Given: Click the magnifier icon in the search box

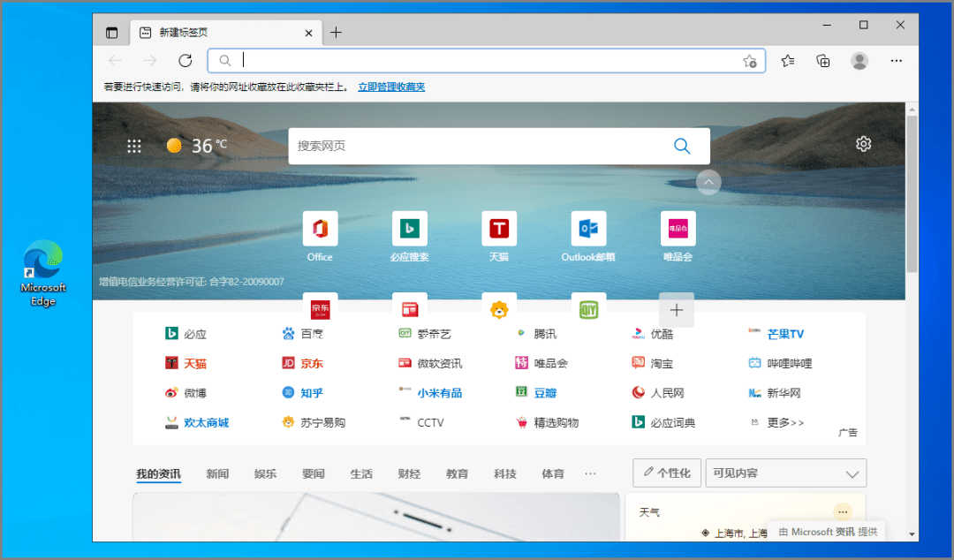Looking at the screenshot, I should (681, 145).
